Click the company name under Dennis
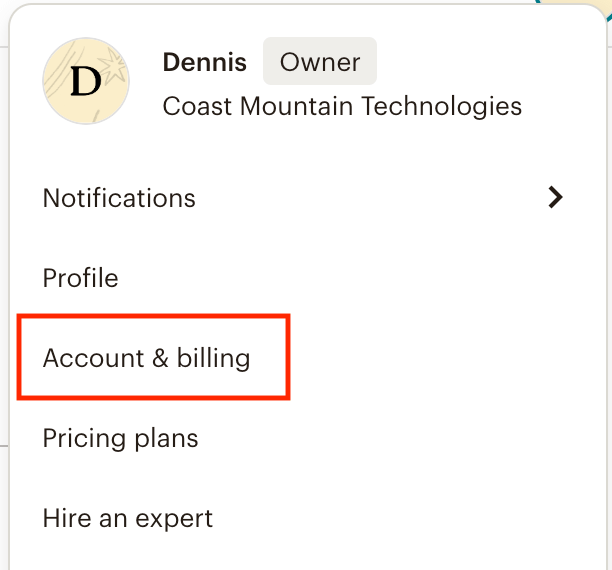This screenshot has height=570, width=612. [x=342, y=106]
